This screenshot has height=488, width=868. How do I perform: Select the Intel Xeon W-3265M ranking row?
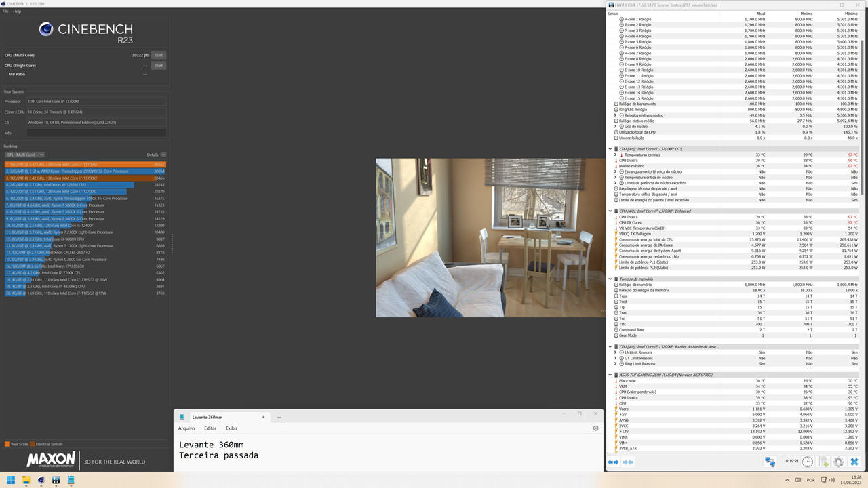click(x=85, y=185)
